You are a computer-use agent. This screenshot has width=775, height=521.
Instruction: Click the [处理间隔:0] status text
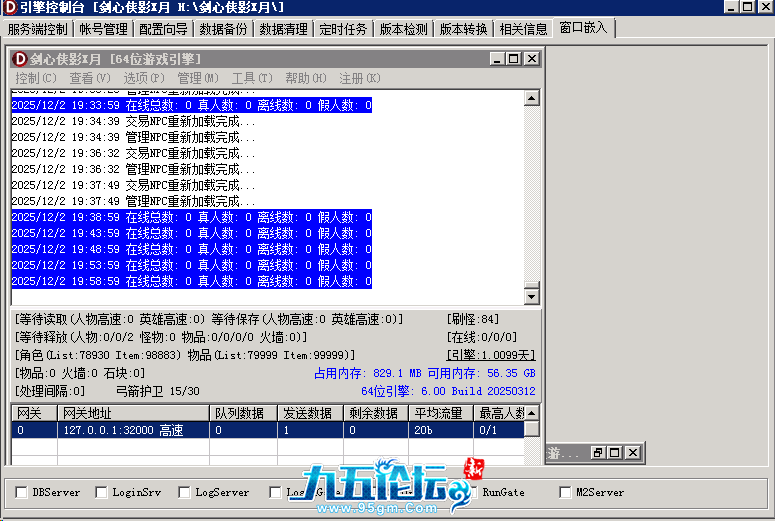pyautogui.click(x=50, y=391)
